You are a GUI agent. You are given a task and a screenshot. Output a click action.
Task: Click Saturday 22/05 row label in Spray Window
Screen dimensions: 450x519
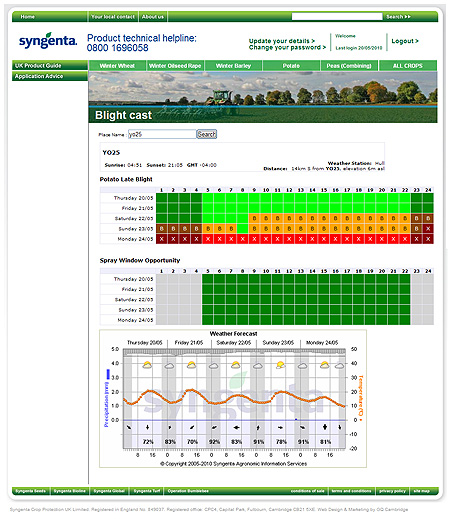(134, 300)
